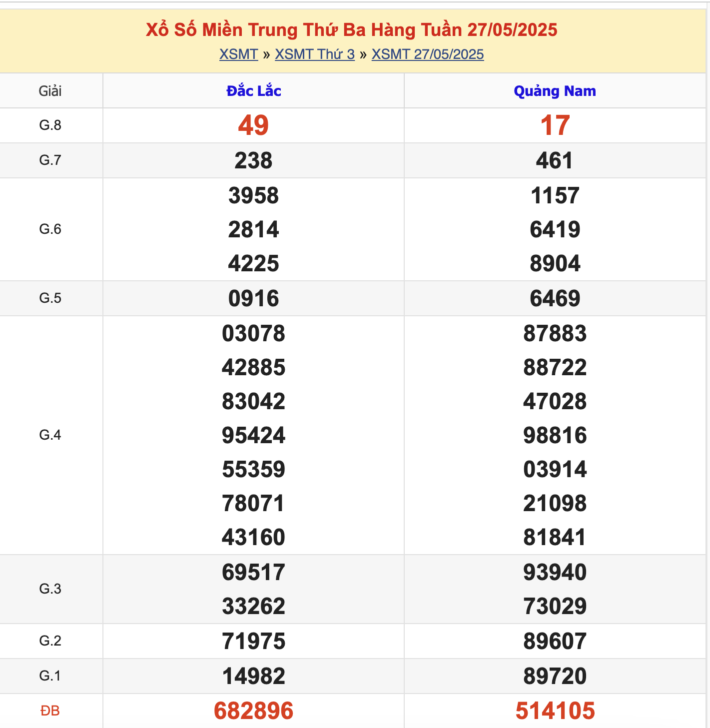Select G.5 number 6469

[x=555, y=298]
